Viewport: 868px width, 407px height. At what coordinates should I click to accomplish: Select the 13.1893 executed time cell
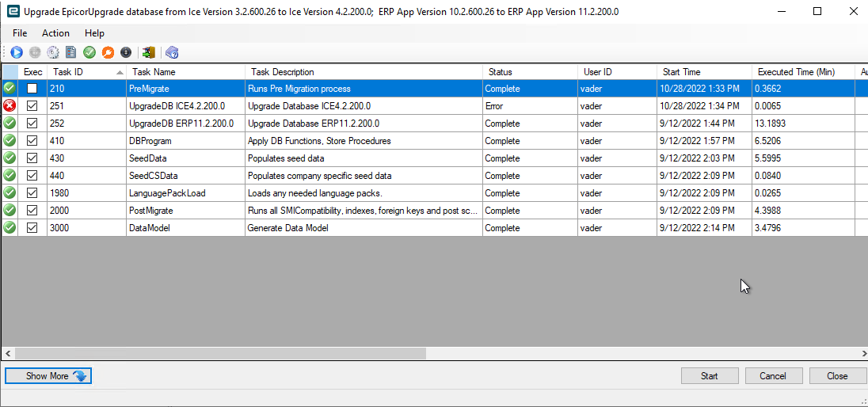tap(804, 123)
